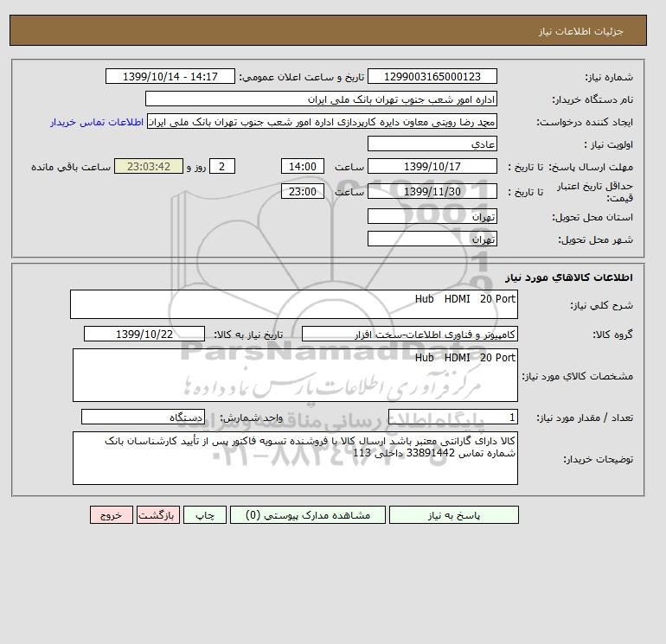666x644 pixels.
Task: Click the شماره نیاز label
Action: [x=609, y=77]
